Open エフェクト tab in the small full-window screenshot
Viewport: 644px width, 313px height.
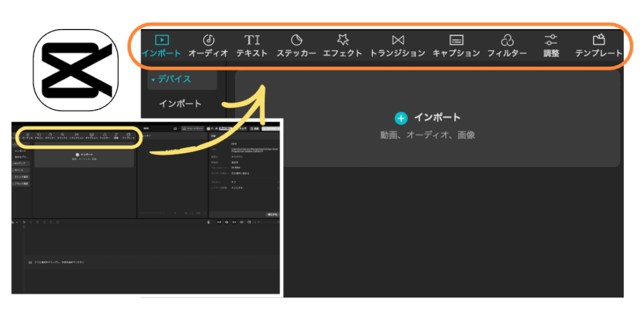[x=62, y=136]
